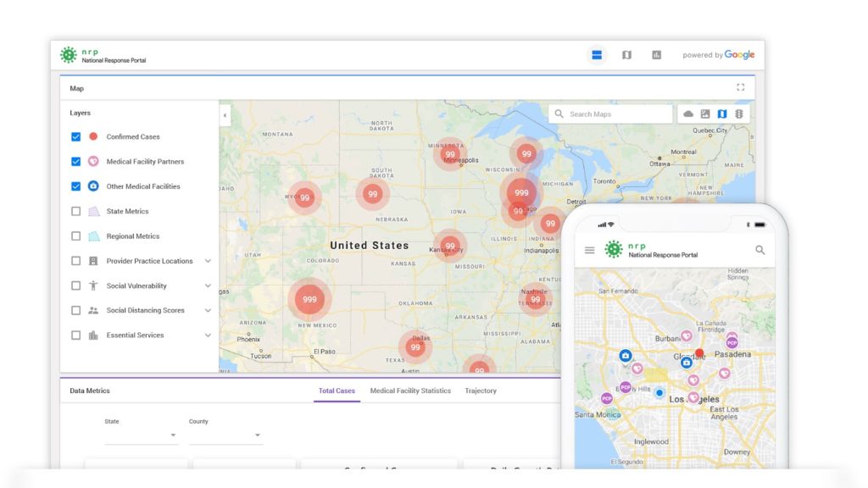The width and height of the screenshot is (868, 488).
Task: Check the Social Distancing Scores box
Action: tap(75, 310)
